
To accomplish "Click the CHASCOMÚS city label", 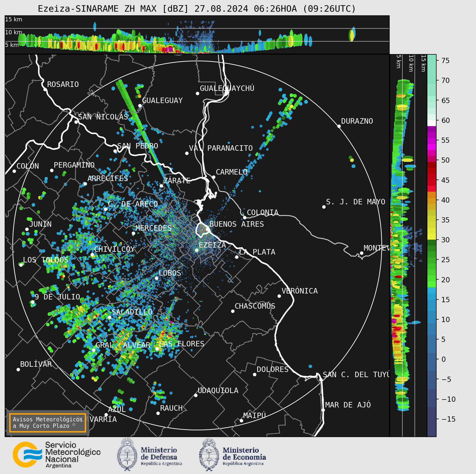I will (255, 306).
